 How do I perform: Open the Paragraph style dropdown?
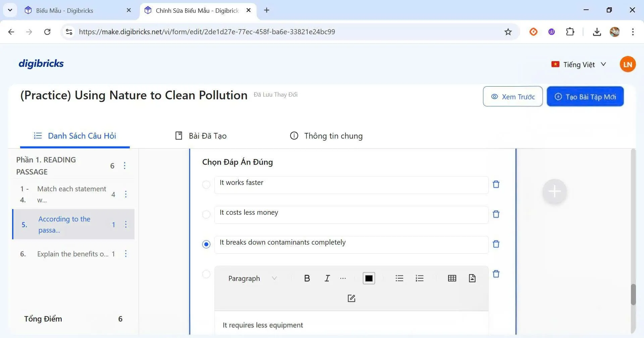[x=252, y=278]
